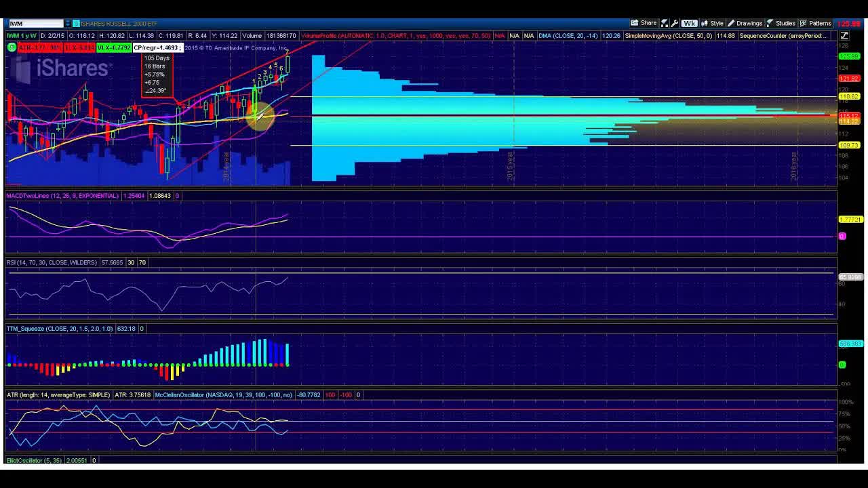Click the DMA value 120.26

click(x=611, y=35)
